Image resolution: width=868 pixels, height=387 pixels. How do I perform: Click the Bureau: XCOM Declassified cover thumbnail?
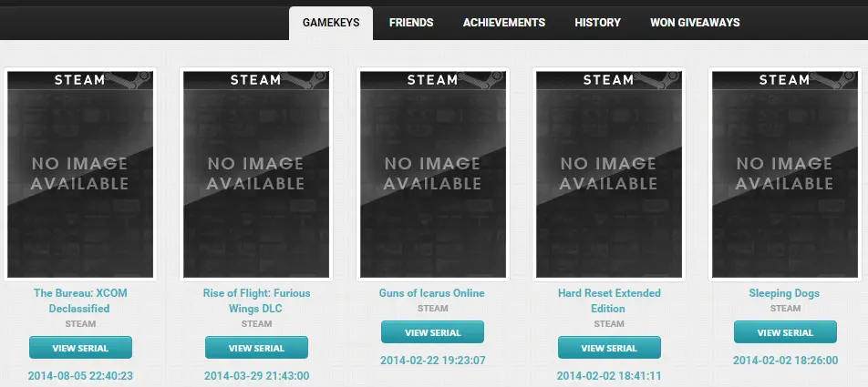click(x=80, y=174)
